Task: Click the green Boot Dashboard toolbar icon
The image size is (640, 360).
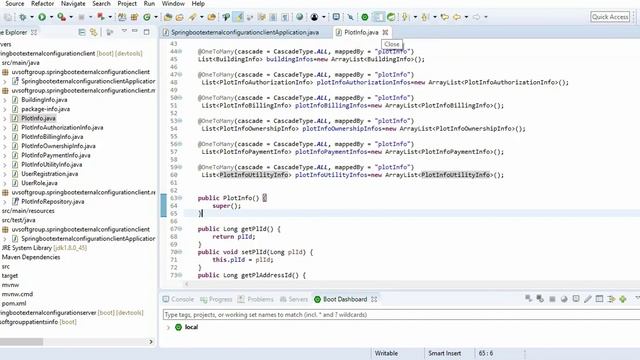Action: (x=364, y=17)
